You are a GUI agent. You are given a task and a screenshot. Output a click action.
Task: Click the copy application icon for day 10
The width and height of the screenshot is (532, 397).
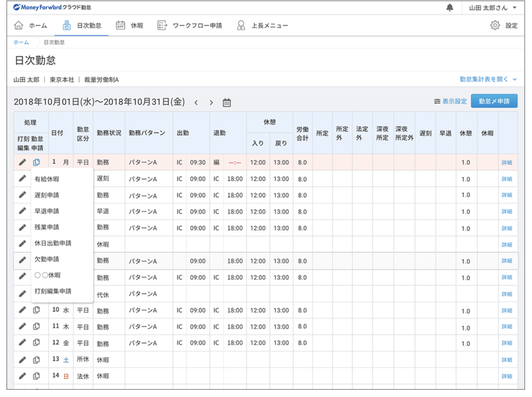(x=36, y=310)
